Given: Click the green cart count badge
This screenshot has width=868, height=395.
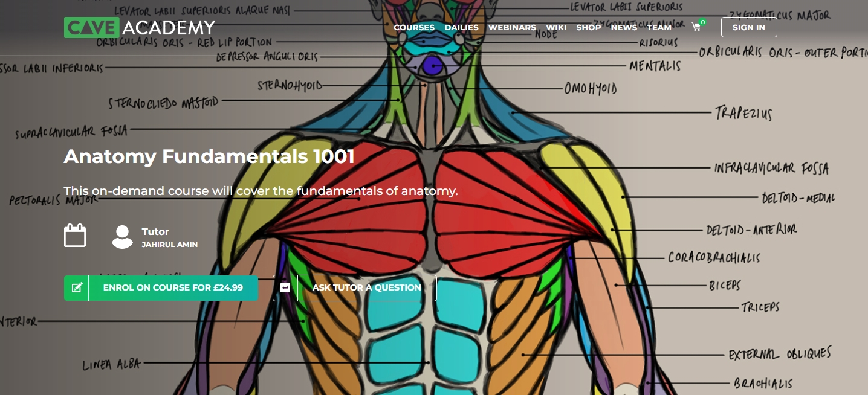Looking at the screenshot, I should pyautogui.click(x=702, y=22).
